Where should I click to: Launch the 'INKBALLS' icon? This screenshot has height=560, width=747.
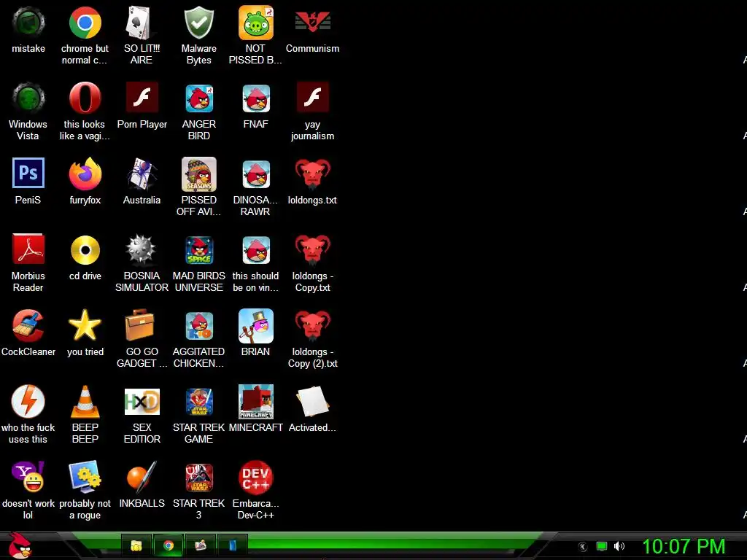tap(142, 477)
